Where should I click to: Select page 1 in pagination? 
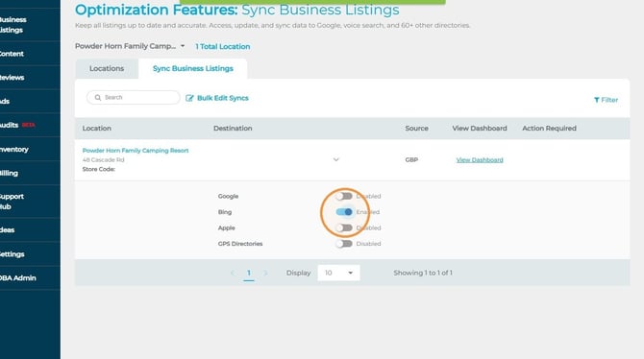coord(249,273)
